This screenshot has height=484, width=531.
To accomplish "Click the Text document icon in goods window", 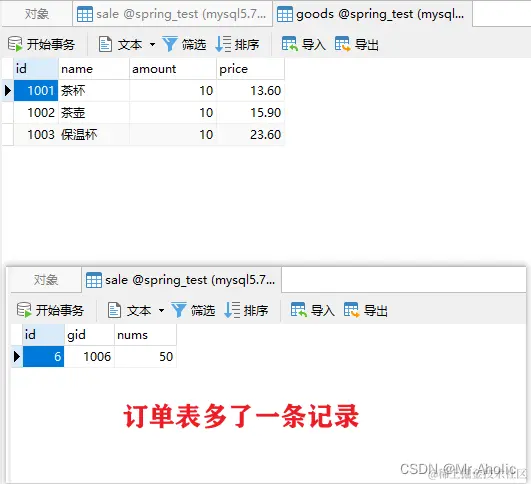I will tap(105, 44).
